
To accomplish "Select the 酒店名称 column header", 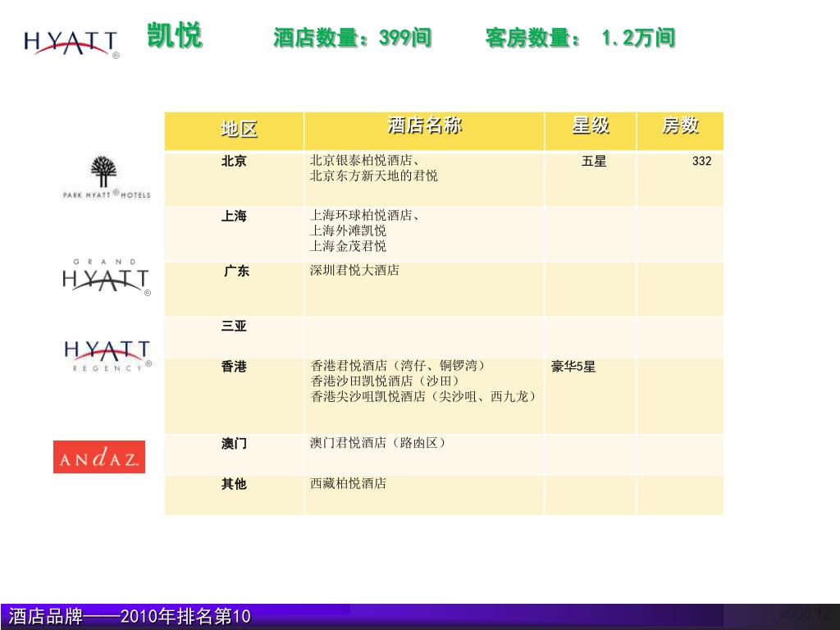I will point(424,130).
